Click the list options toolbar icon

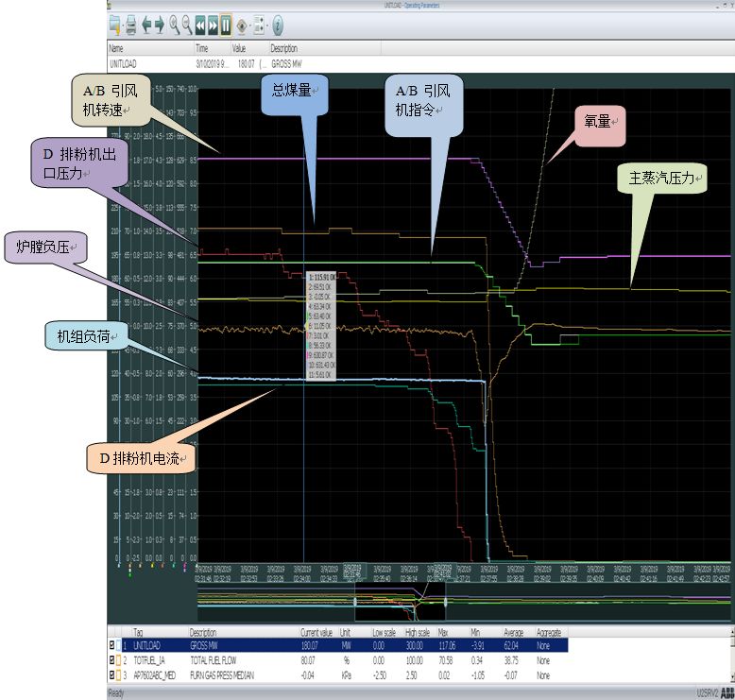259,26
